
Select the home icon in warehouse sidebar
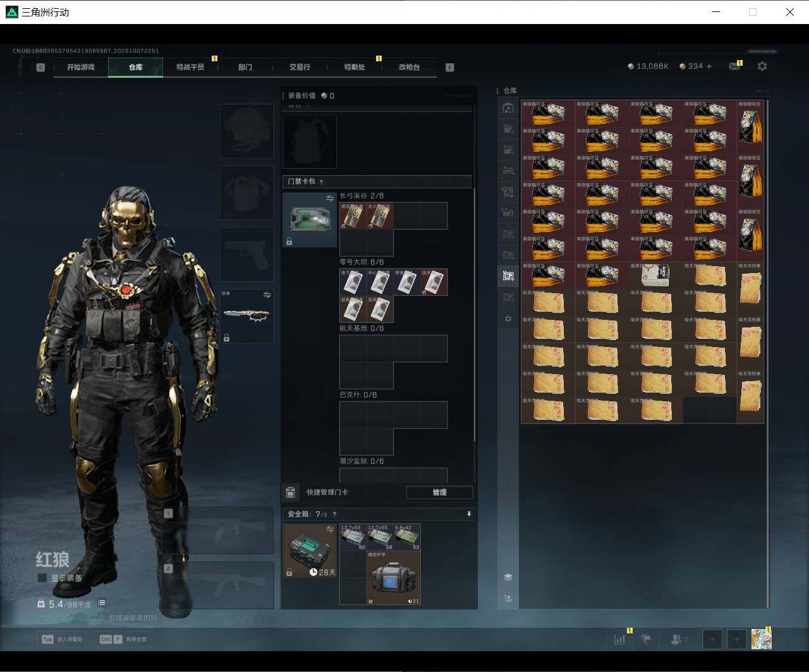(508, 108)
